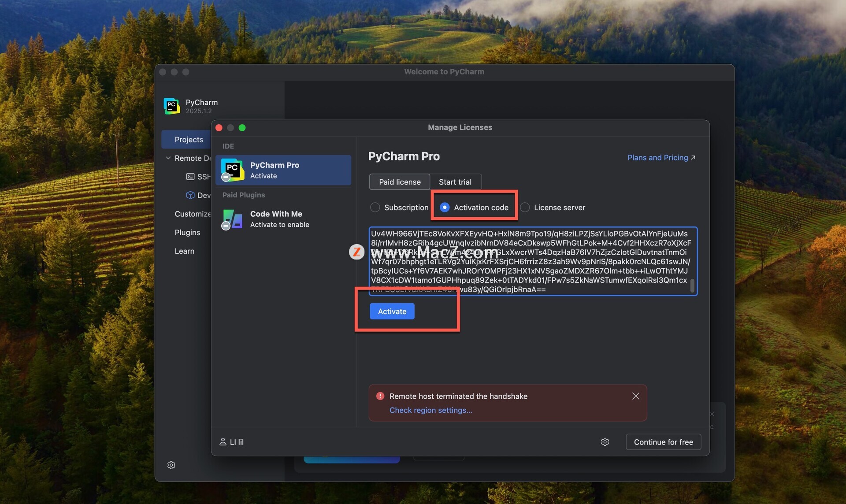
Task: Dismiss the handshake error notification
Action: pyautogui.click(x=635, y=396)
